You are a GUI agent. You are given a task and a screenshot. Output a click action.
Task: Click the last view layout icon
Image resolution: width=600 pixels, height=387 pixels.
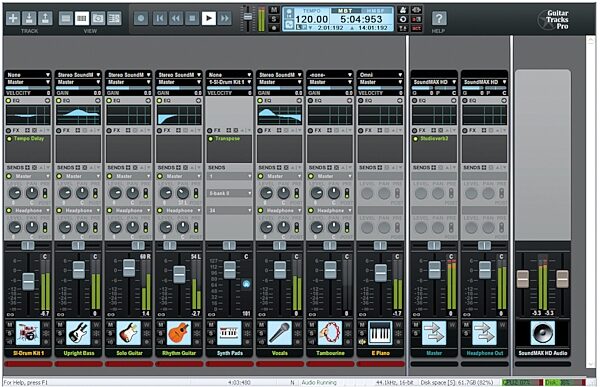point(114,18)
